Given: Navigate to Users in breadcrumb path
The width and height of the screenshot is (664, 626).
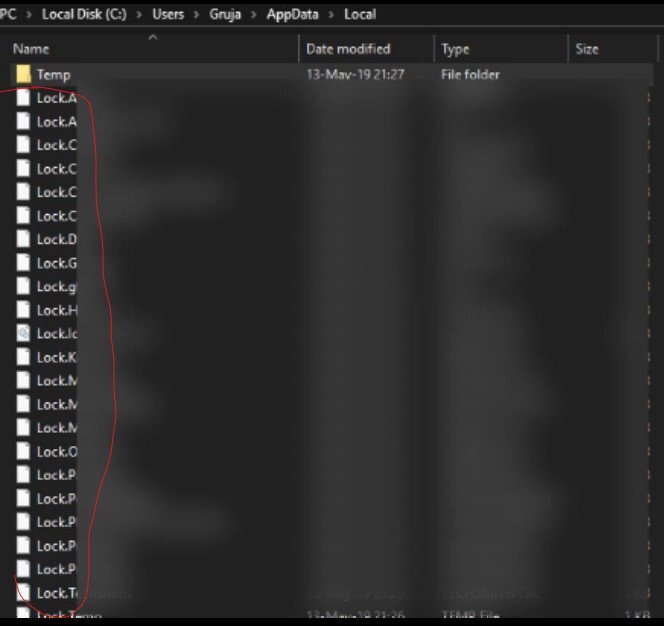Looking at the screenshot, I should click(x=168, y=15).
